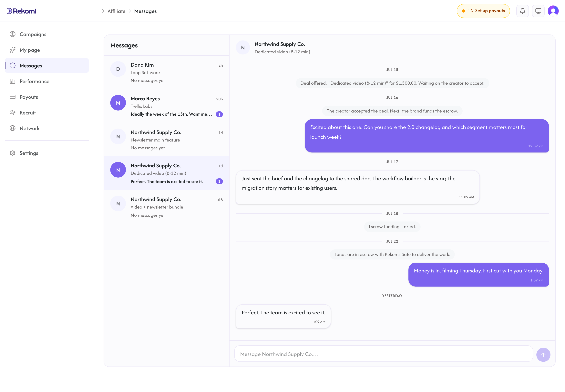The width and height of the screenshot is (565, 392).
Task: Click the monitor display icon
Action: pyautogui.click(x=538, y=11)
